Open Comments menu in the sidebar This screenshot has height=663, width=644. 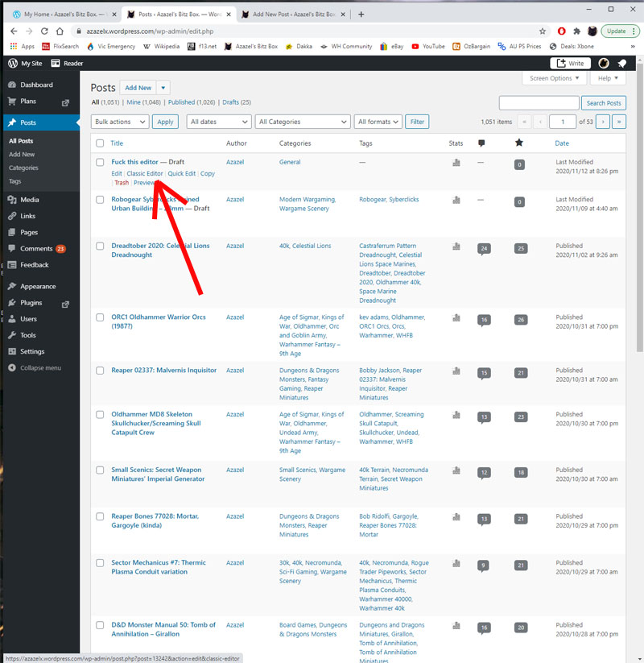36,249
